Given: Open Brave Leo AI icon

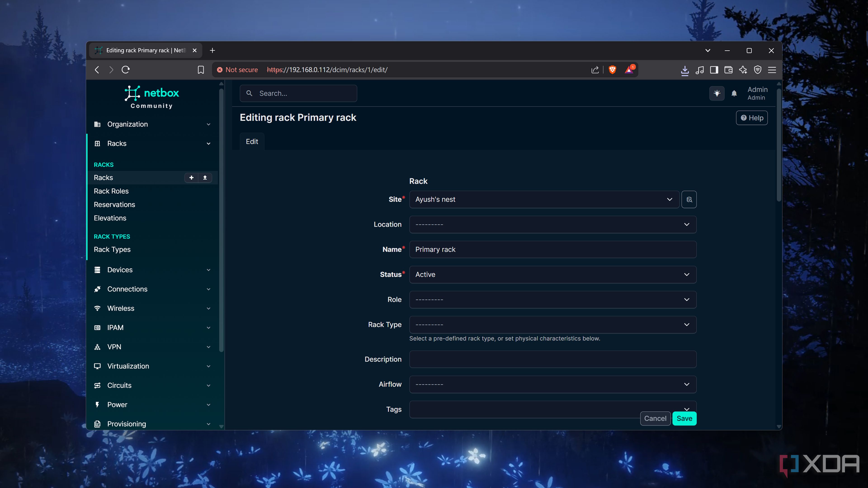Looking at the screenshot, I should [743, 70].
